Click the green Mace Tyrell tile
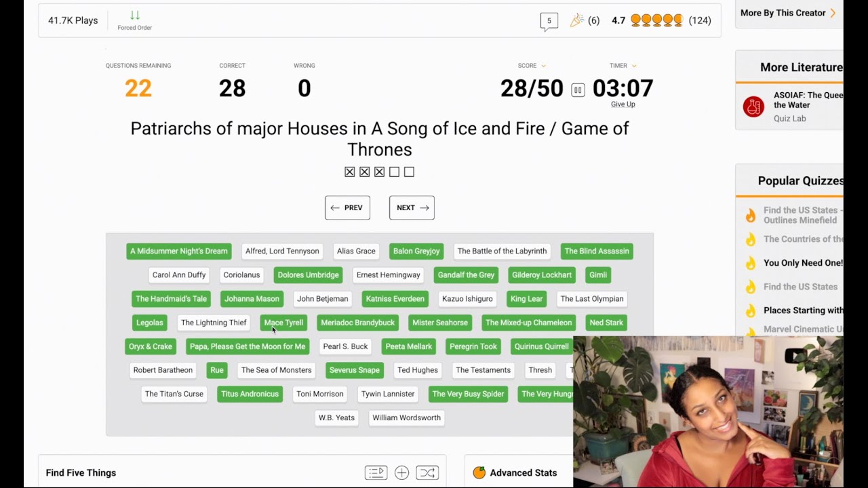 283,323
